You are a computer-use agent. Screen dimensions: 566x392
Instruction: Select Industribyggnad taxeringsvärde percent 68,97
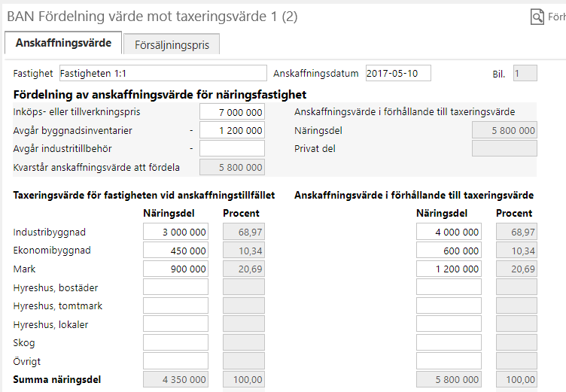(244, 232)
